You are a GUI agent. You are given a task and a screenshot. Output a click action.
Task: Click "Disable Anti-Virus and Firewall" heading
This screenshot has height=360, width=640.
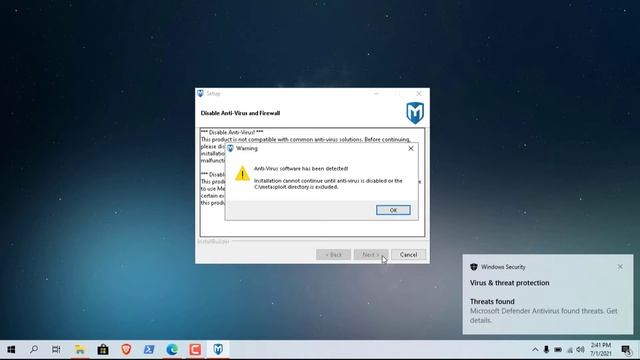pyautogui.click(x=240, y=113)
